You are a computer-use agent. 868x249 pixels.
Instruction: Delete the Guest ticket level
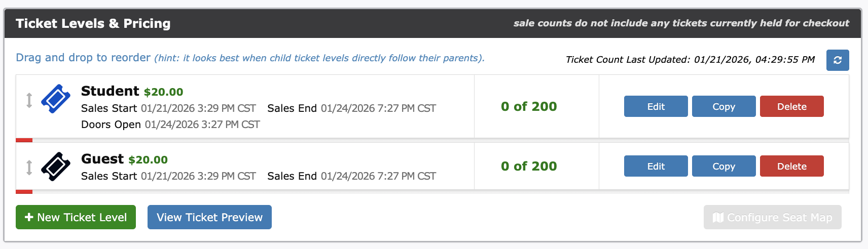tap(791, 166)
